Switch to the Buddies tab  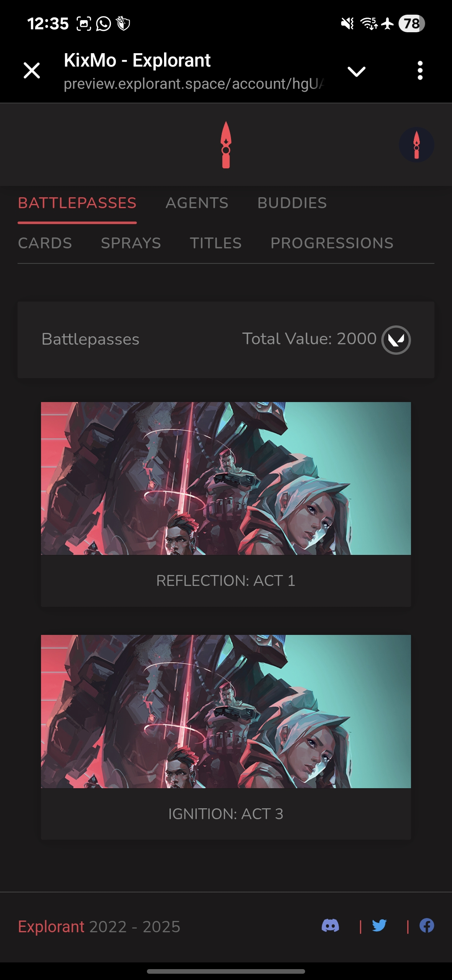point(292,203)
